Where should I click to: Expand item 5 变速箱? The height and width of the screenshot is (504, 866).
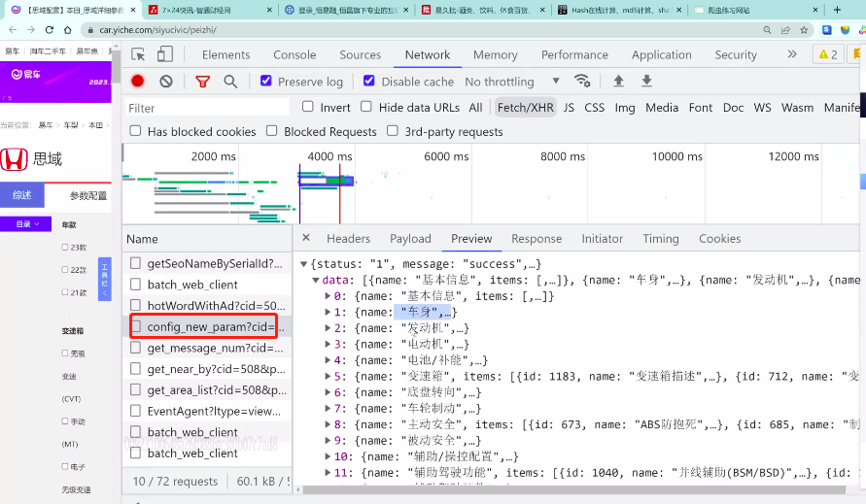(x=328, y=377)
